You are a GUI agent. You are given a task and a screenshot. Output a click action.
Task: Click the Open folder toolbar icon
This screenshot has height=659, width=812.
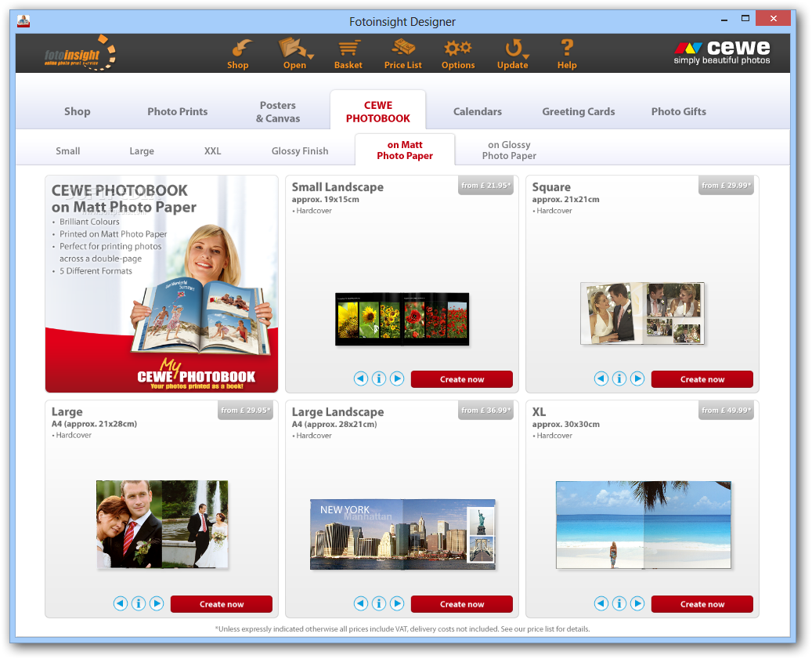point(295,54)
